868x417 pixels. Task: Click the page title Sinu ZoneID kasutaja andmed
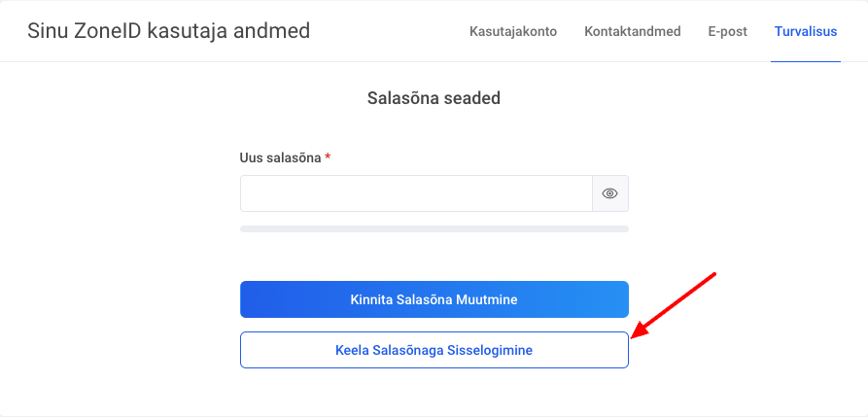point(169,31)
